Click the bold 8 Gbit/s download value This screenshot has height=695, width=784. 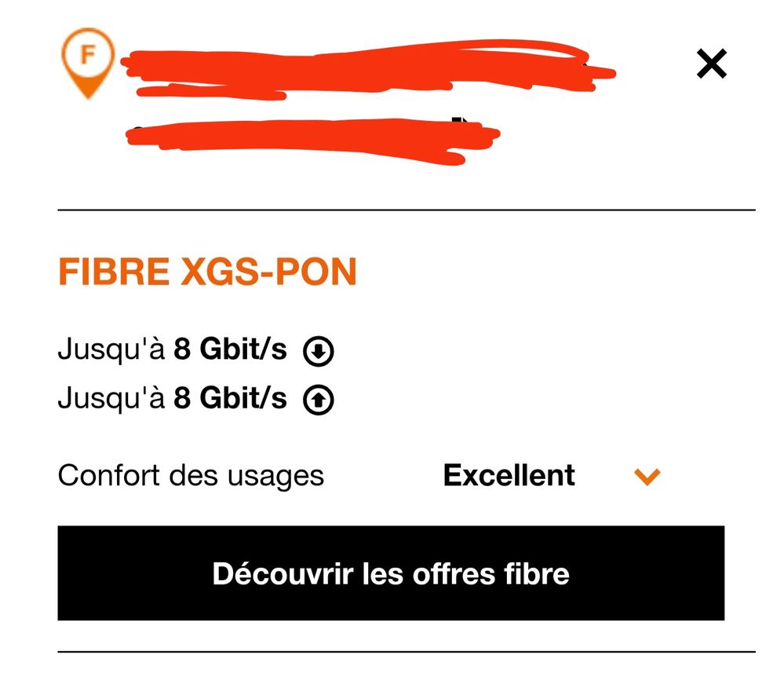click(230, 350)
